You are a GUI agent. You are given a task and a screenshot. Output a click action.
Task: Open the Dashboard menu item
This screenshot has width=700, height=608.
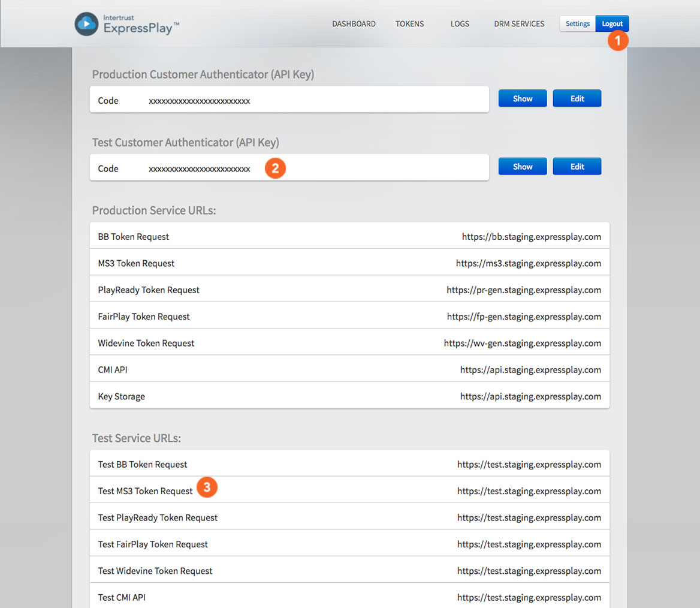click(x=354, y=23)
